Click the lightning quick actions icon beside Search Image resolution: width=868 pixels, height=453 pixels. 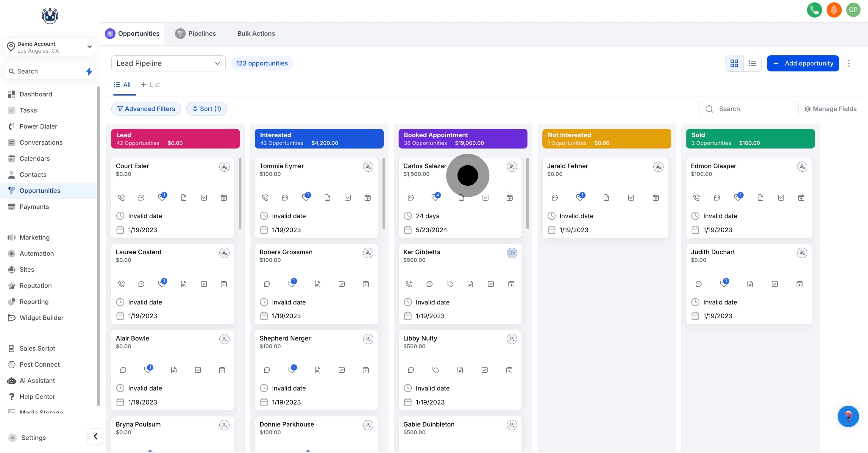[x=89, y=71]
